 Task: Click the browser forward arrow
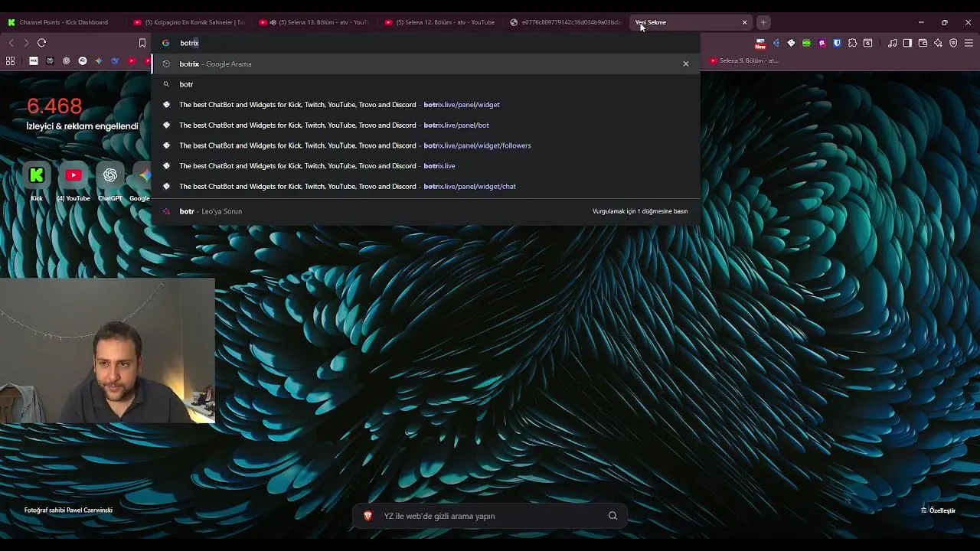coord(26,43)
